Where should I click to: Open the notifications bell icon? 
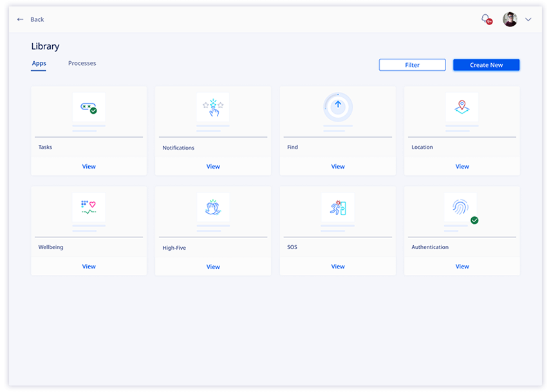487,19
